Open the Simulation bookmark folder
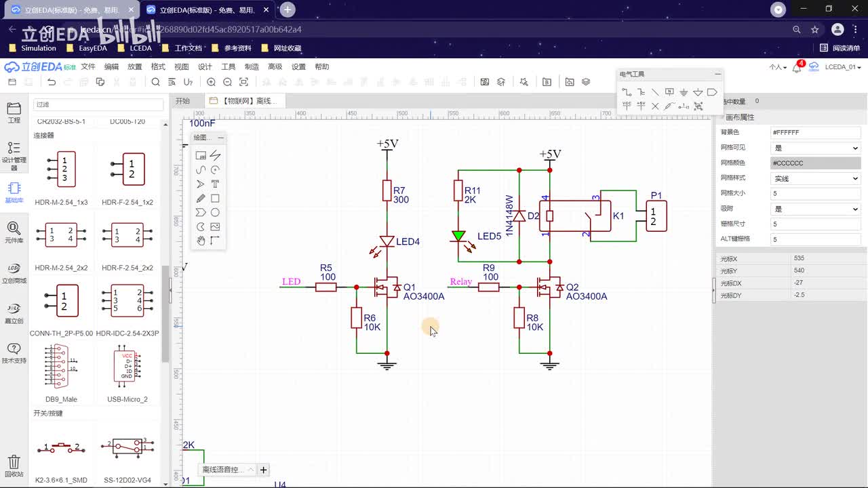The height and width of the screenshot is (488, 868). click(33, 48)
